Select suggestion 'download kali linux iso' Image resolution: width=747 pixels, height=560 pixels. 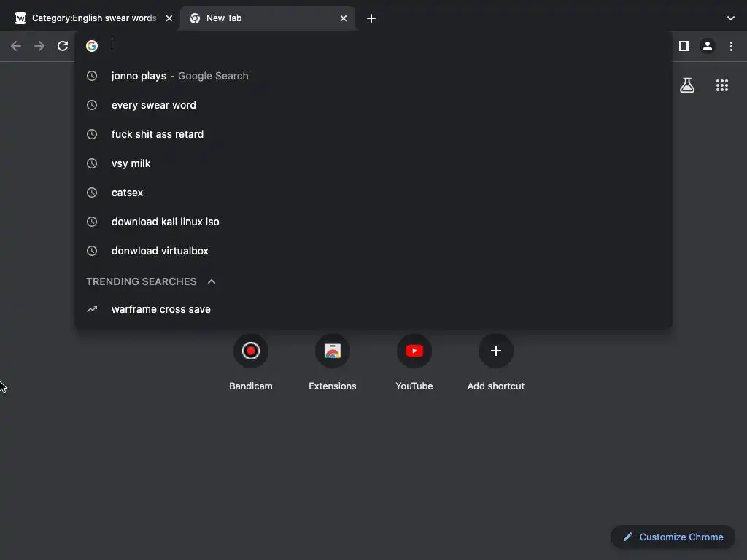pyautogui.click(x=373, y=222)
